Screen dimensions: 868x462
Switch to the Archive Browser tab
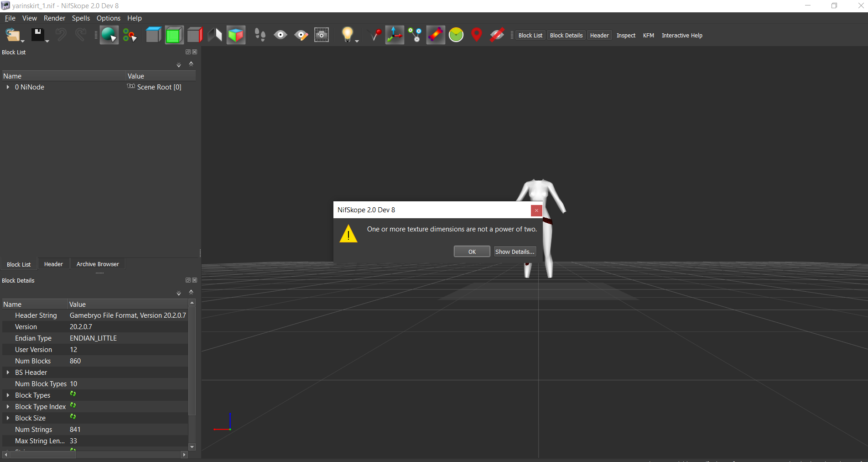click(x=98, y=264)
